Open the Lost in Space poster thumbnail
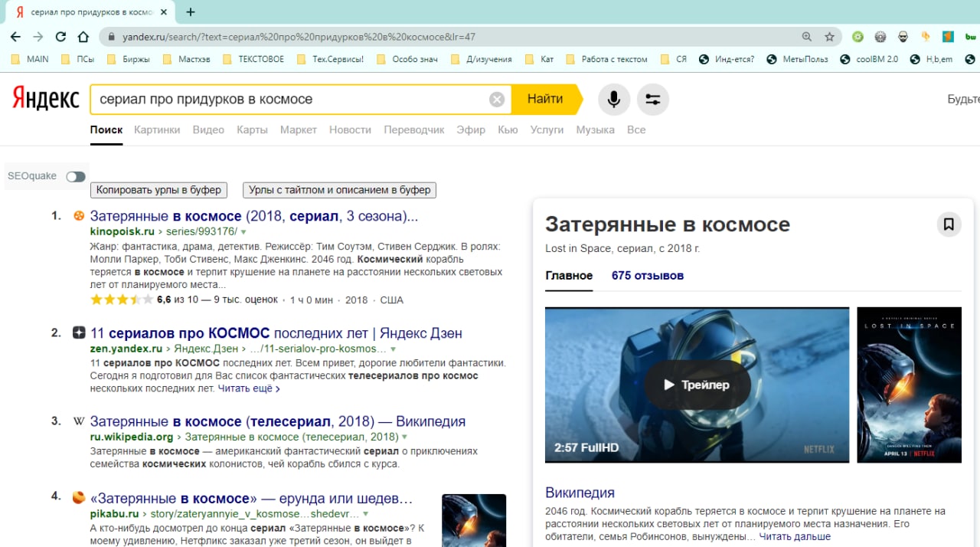This screenshot has width=980, height=547. tap(909, 385)
